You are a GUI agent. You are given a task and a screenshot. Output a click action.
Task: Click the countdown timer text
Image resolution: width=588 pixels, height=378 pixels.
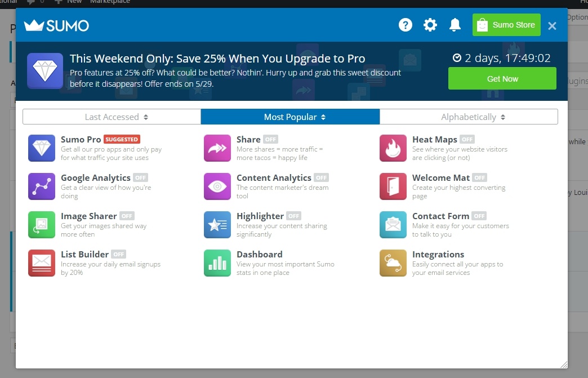[502, 58]
